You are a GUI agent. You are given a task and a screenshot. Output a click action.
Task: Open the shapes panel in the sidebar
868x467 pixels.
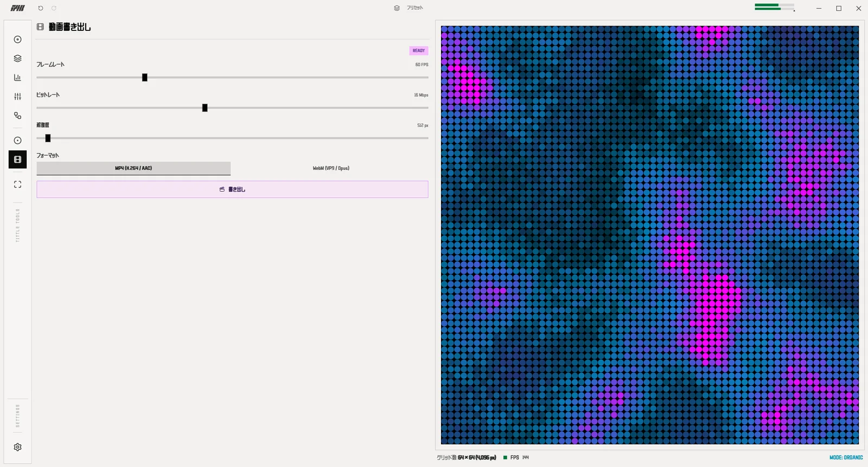tap(18, 116)
